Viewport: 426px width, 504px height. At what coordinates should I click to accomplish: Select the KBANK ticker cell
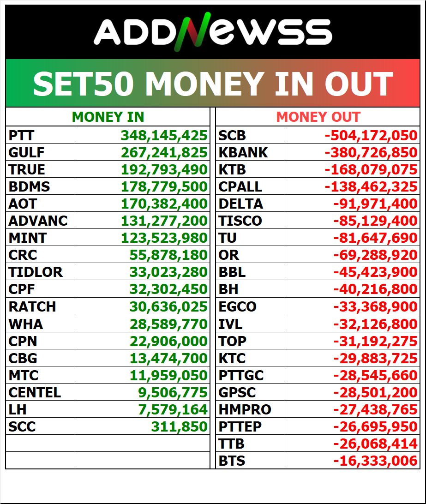pos(243,152)
